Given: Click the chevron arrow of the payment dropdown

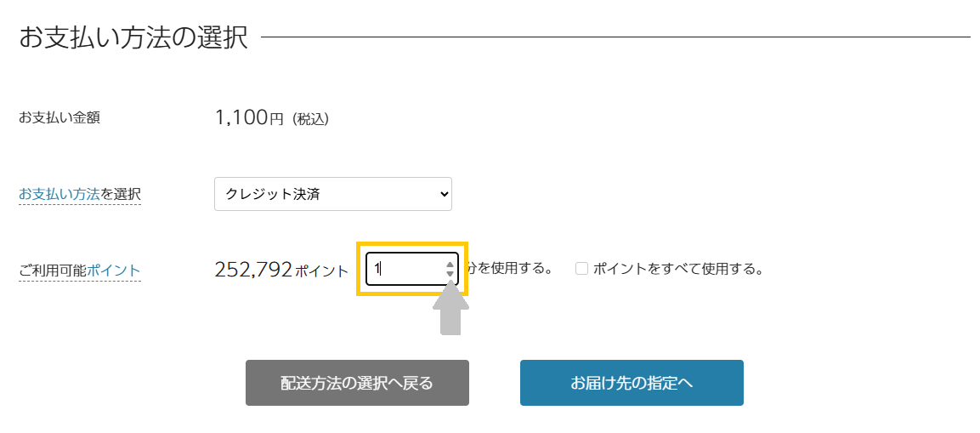Looking at the screenshot, I should 443,194.
